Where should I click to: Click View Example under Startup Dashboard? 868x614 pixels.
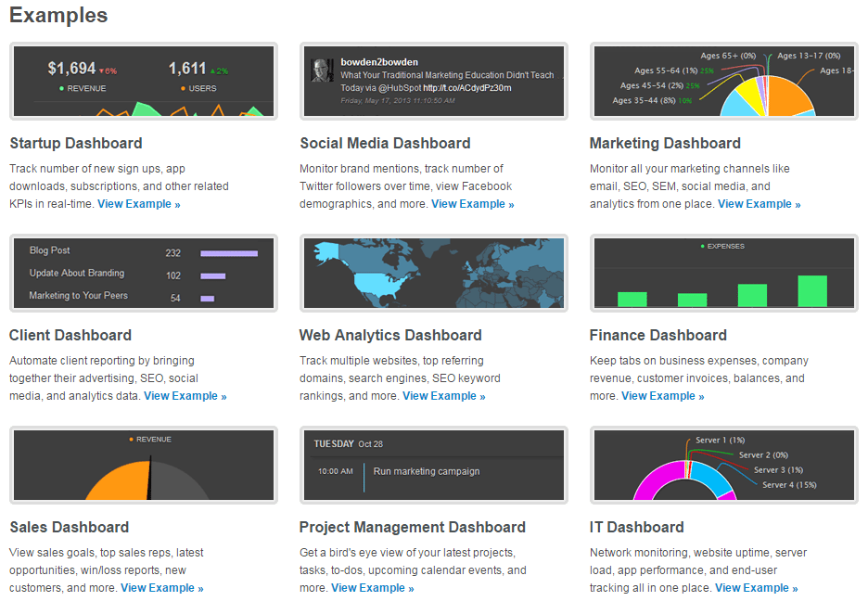[x=139, y=204]
